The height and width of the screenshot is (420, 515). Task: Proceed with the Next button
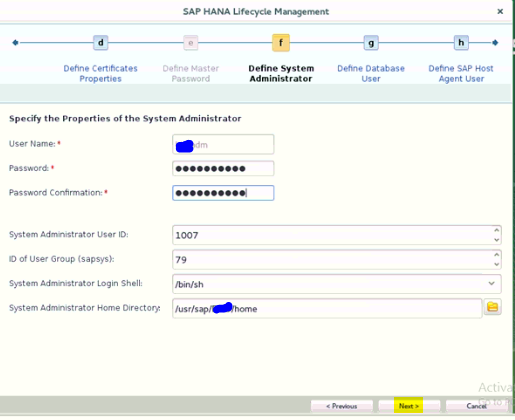[409, 406]
